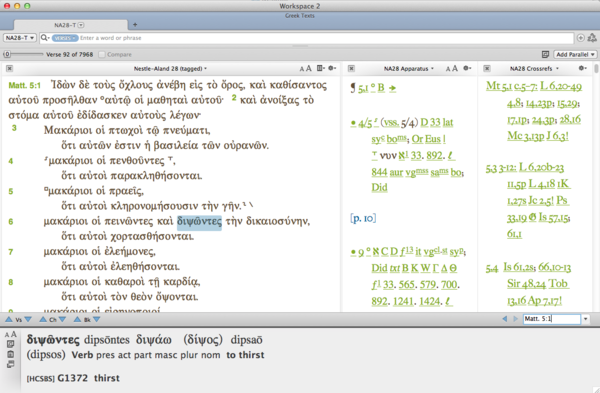Open the NA28 Apparatus module menu

click(409, 68)
